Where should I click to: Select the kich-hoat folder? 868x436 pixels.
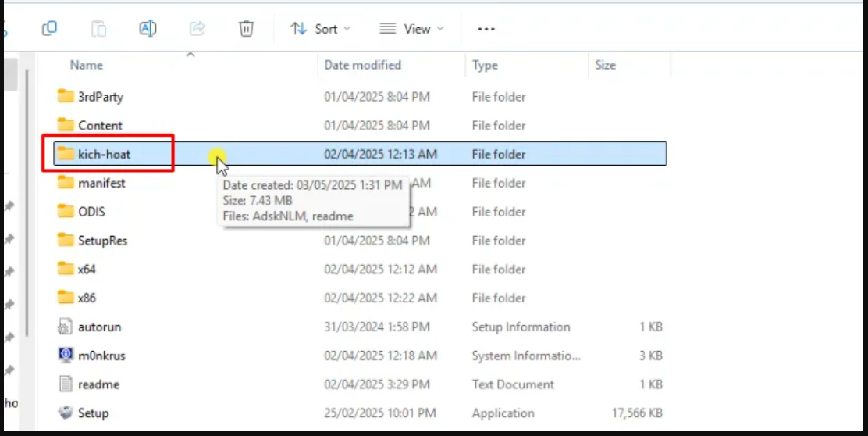click(104, 154)
